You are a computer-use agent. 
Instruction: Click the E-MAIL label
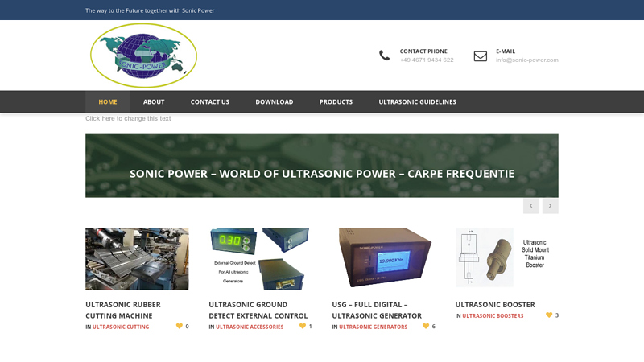pyautogui.click(x=506, y=51)
